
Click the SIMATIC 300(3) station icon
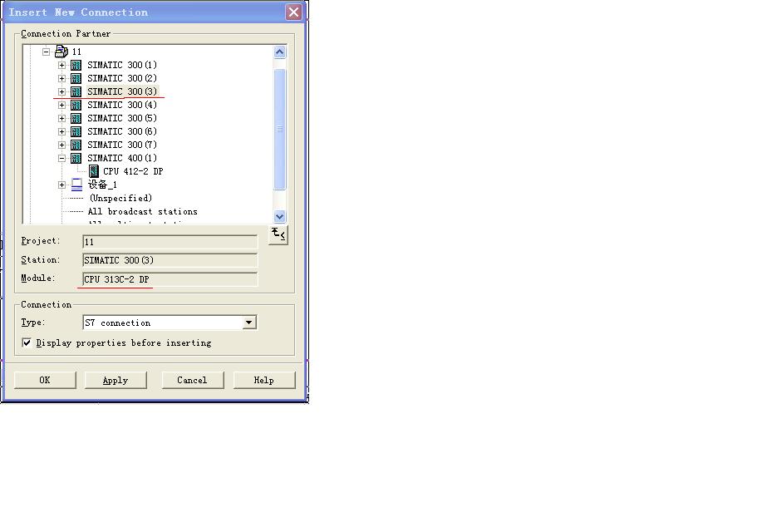(76, 91)
